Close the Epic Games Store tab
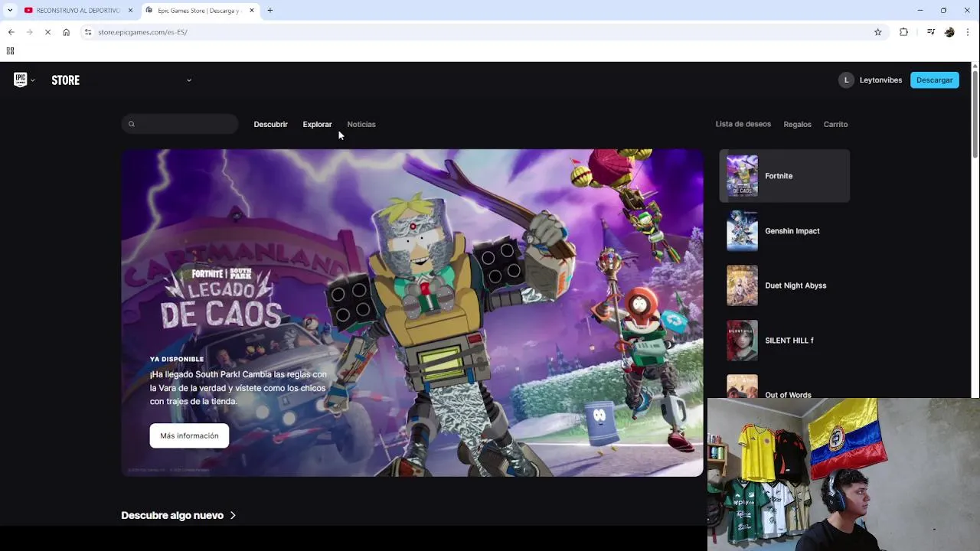Screen dimensions: 980x551 pos(252,10)
